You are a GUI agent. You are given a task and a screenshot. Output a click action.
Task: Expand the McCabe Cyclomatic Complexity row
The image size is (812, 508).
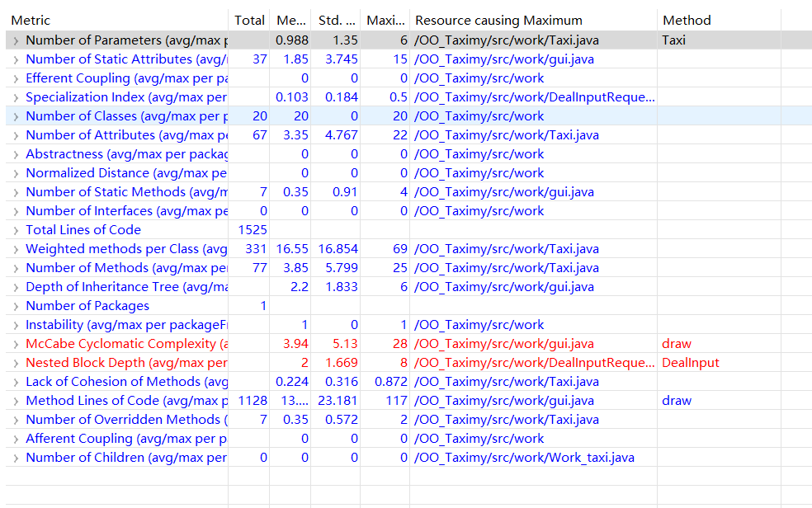16,344
